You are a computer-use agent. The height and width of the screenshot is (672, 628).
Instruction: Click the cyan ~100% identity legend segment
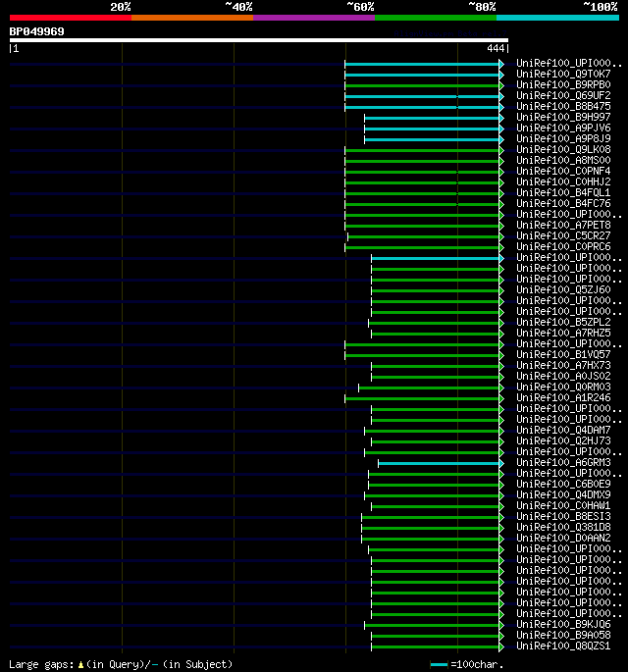coord(557,18)
